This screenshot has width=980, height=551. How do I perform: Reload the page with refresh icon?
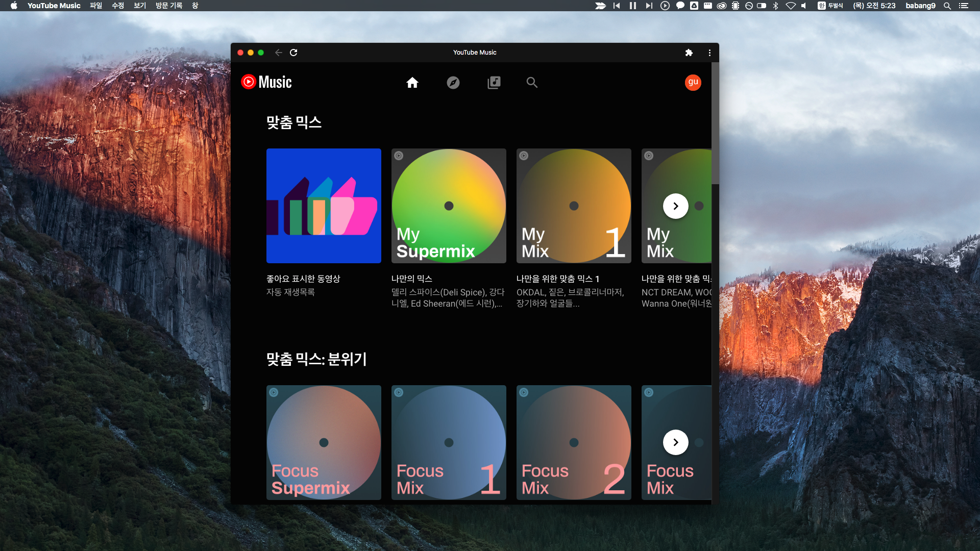[293, 53]
